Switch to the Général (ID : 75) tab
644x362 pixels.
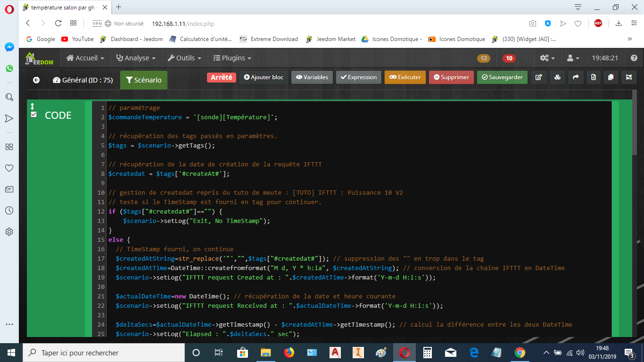click(83, 80)
